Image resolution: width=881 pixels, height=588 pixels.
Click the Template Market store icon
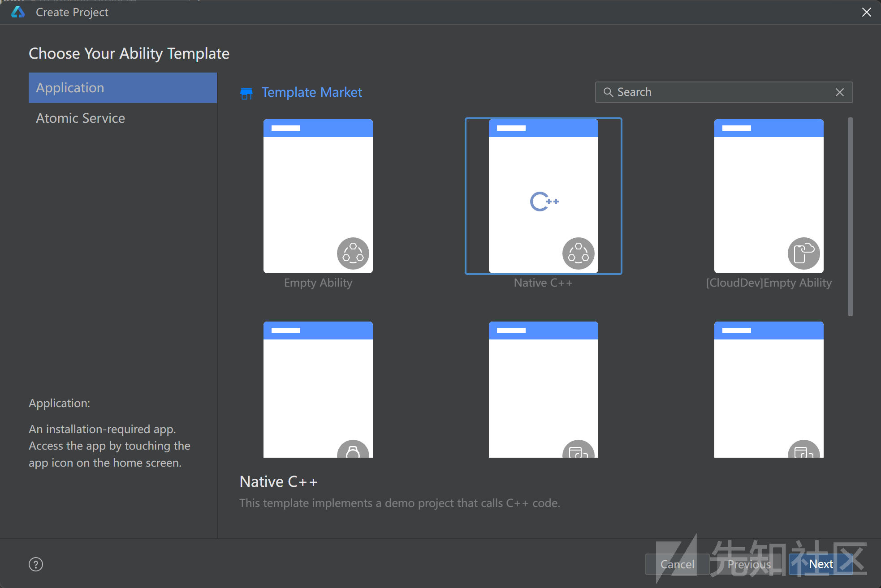pos(246,93)
